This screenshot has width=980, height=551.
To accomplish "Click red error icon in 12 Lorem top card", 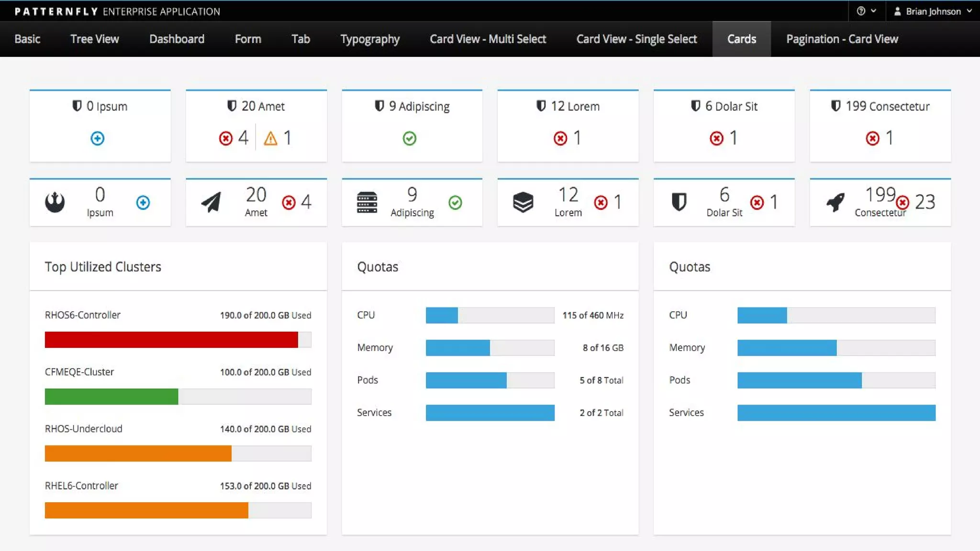I will coord(560,138).
